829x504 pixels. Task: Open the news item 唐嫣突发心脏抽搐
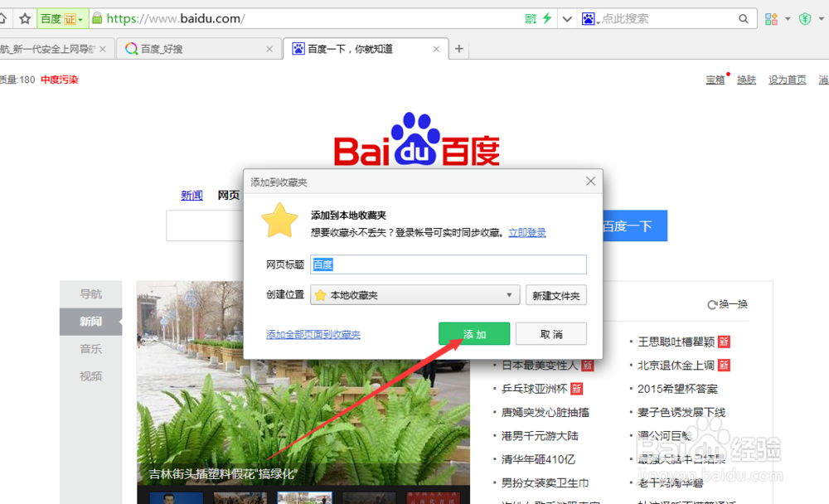(545, 413)
